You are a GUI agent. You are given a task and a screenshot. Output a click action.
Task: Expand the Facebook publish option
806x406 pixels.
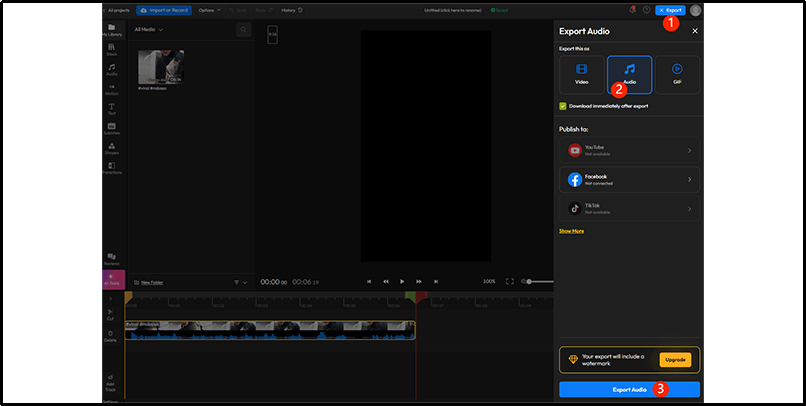coord(629,179)
